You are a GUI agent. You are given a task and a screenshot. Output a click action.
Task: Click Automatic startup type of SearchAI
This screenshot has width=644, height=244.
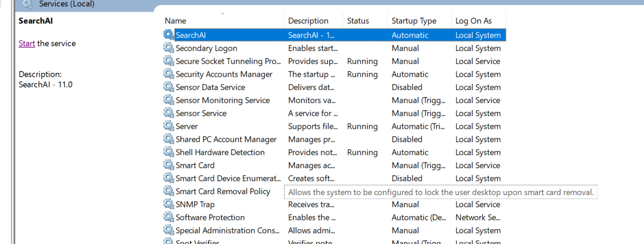point(410,35)
